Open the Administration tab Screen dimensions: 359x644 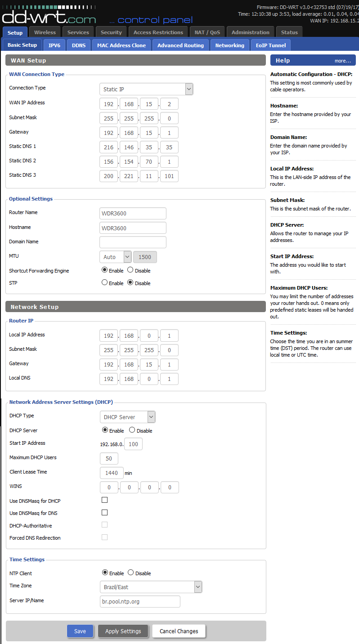tap(251, 32)
